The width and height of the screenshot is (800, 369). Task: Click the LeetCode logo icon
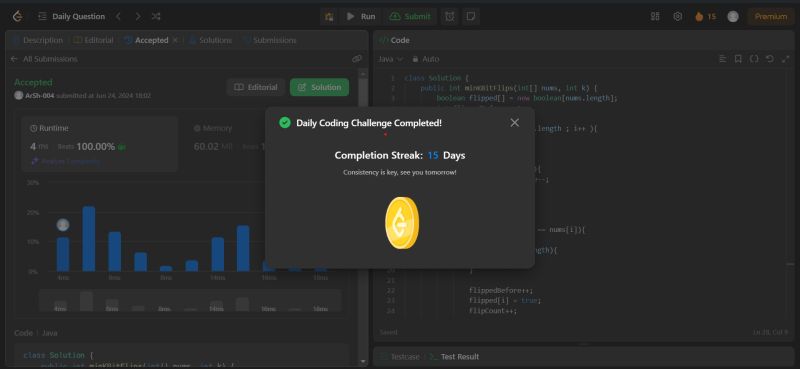point(17,16)
